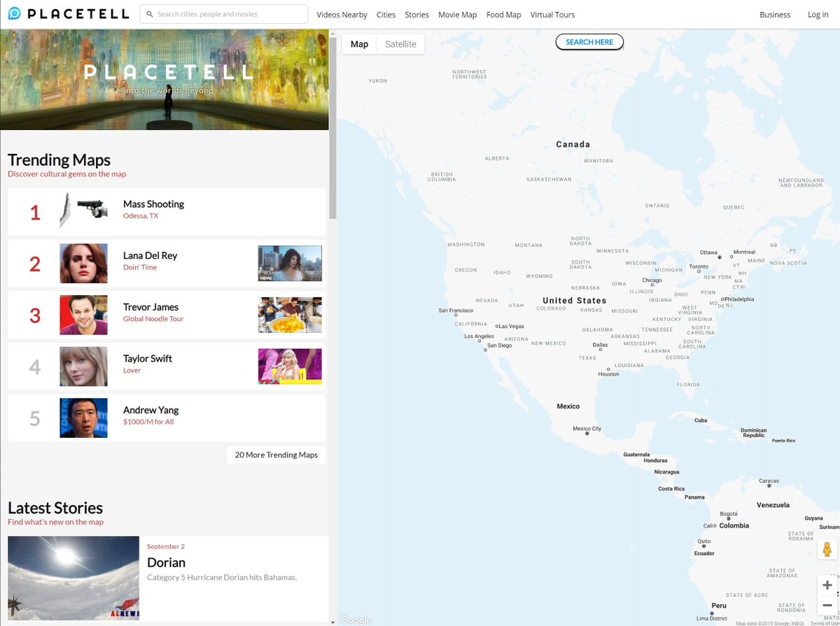The width and height of the screenshot is (840, 626).
Task: Open Trevor James title link
Action: (150, 307)
